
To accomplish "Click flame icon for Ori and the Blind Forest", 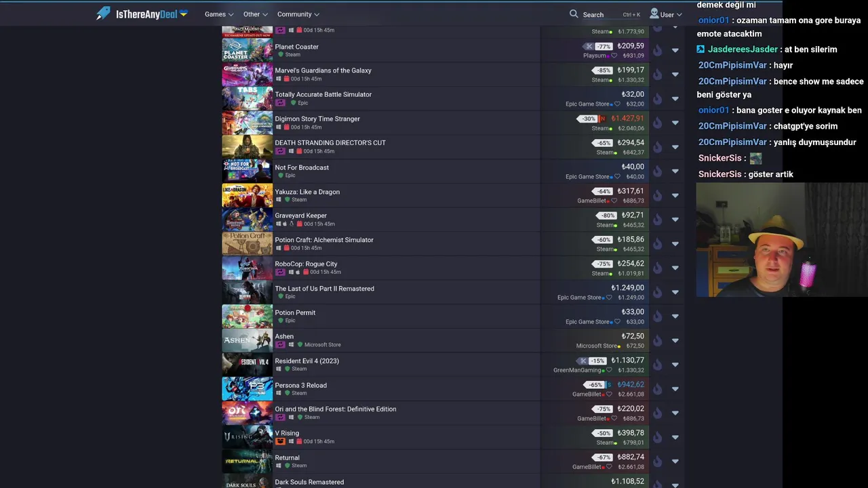I will [x=657, y=413].
